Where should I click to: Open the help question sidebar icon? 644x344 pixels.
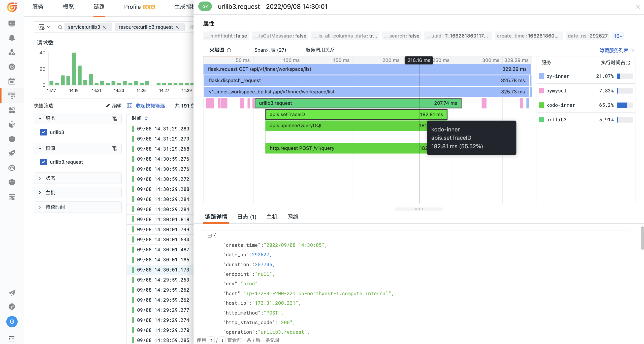12,306
